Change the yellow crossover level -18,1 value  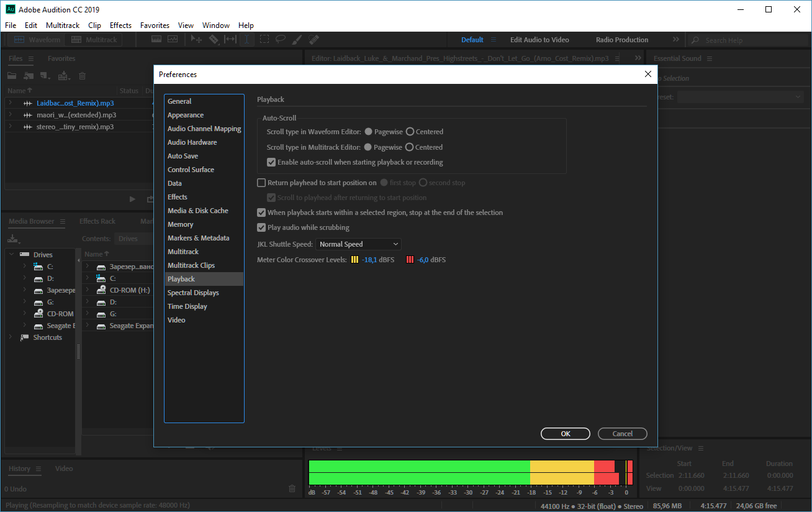(x=371, y=260)
